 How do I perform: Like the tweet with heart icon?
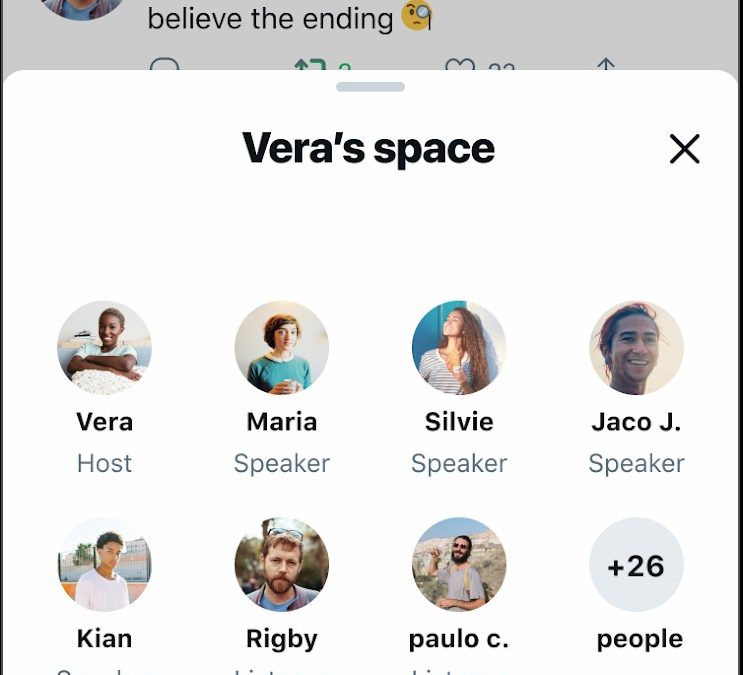(460, 64)
